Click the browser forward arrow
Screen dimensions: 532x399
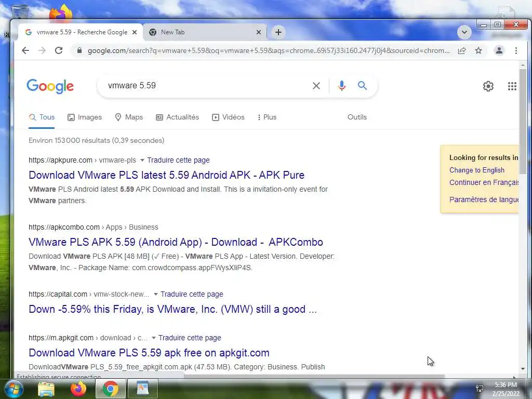[42, 50]
